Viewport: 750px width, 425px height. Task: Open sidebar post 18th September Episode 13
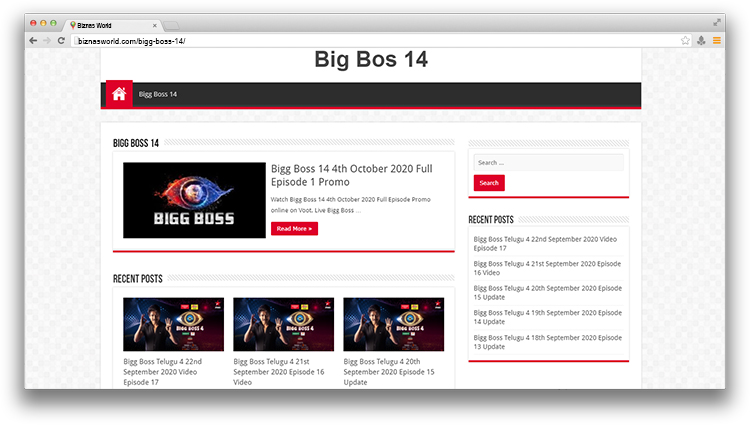pos(548,342)
